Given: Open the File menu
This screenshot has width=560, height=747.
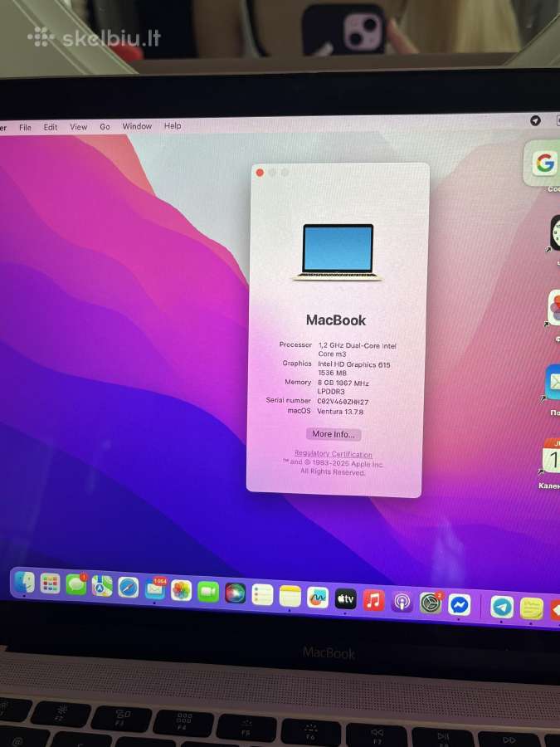Looking at the screenshot, I should [x=25, y=128].
